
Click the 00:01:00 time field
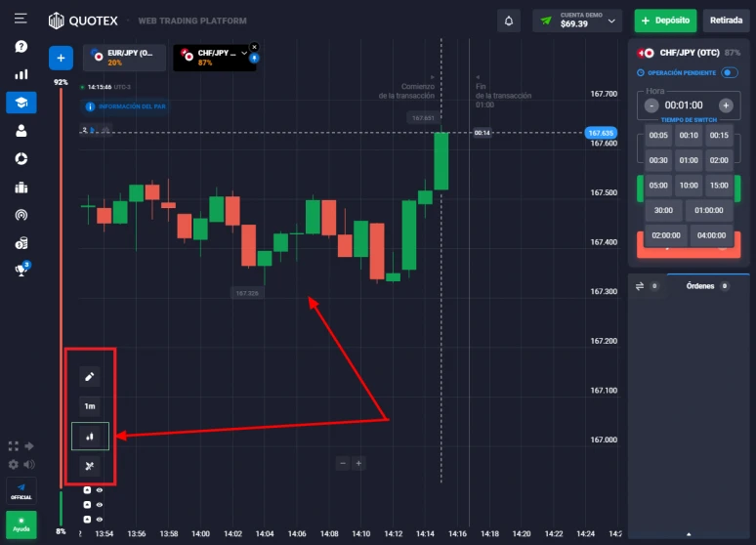pos(684,105)
